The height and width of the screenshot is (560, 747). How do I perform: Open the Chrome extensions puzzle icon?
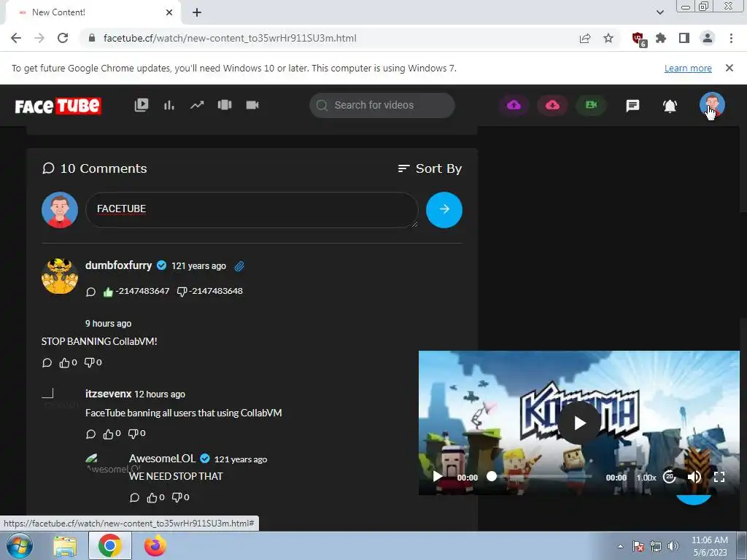661,38
